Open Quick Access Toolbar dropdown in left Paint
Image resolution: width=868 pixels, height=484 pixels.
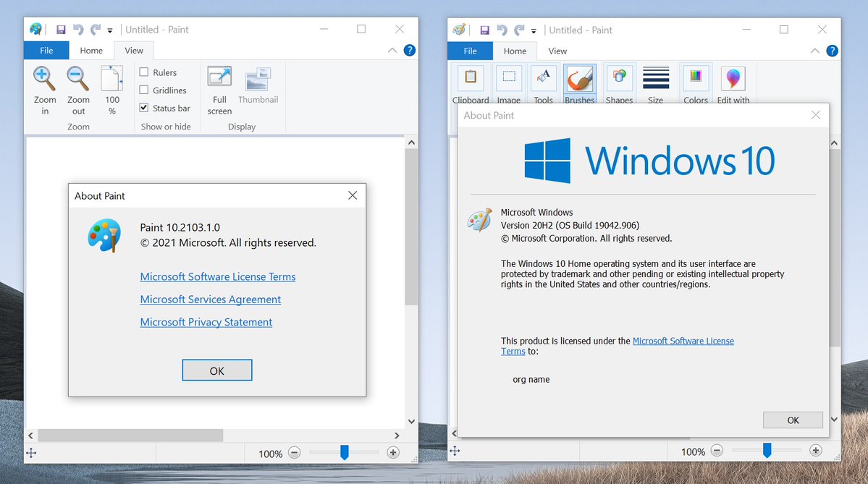coord(109,30)
